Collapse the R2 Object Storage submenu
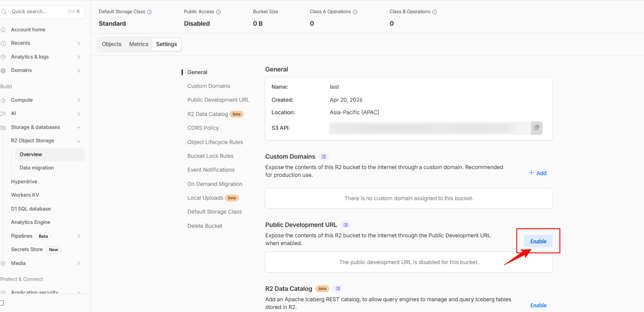 coord(79,141)
